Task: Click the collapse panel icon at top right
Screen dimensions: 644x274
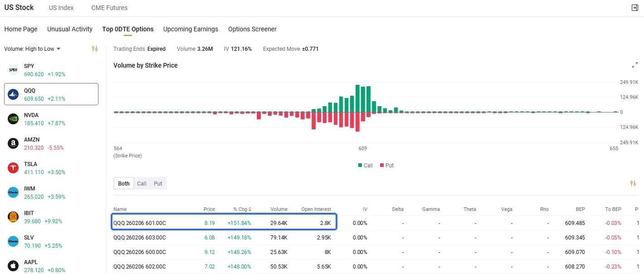Action: [634, 8]
